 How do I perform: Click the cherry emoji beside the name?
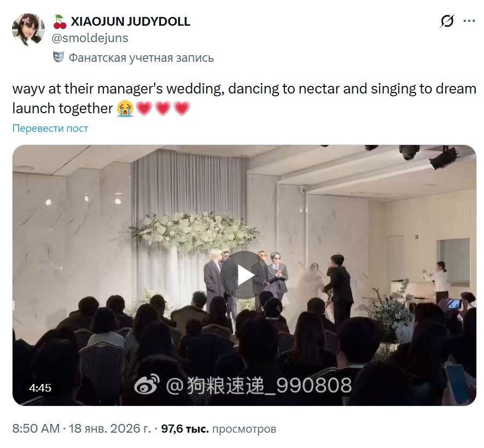[60, 22]
